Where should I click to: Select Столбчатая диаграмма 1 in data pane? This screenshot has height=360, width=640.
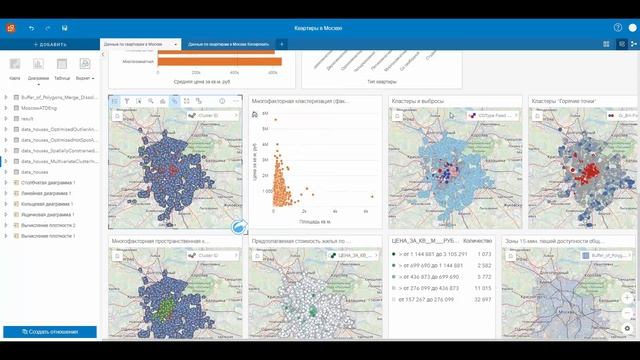pyautogui.click(x=50, y=183)
